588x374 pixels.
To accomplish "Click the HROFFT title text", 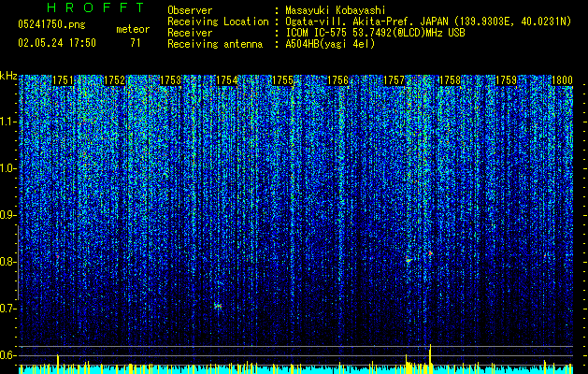I will 96,7.
